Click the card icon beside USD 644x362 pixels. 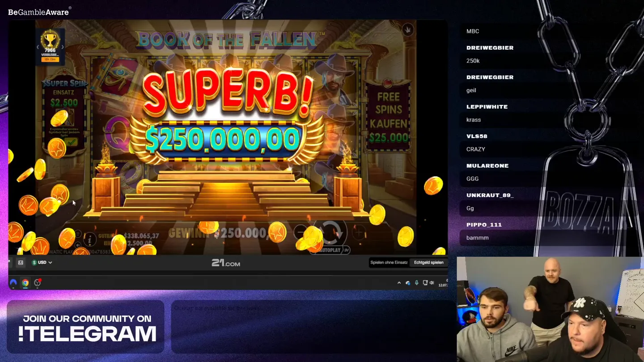pos(21,263)
